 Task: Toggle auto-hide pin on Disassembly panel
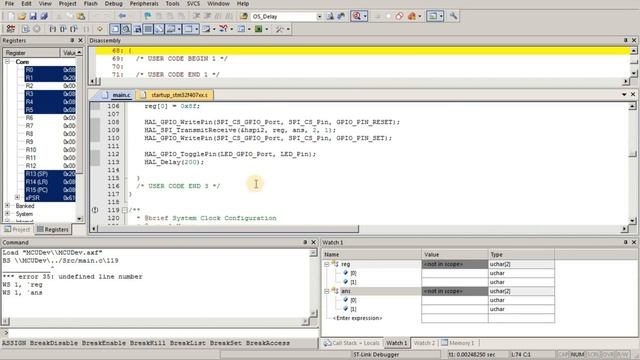625,40
